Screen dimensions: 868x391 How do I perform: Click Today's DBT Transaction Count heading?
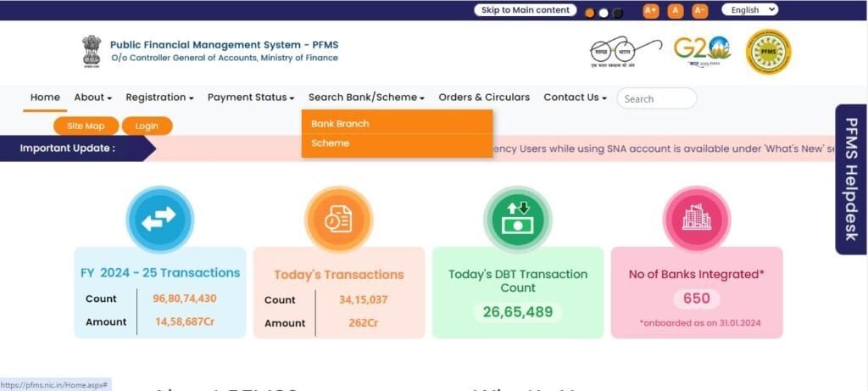click(518, 281)
